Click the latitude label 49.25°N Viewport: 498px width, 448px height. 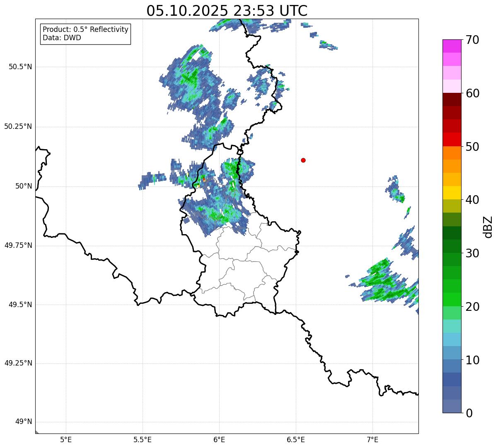(18, 363)
